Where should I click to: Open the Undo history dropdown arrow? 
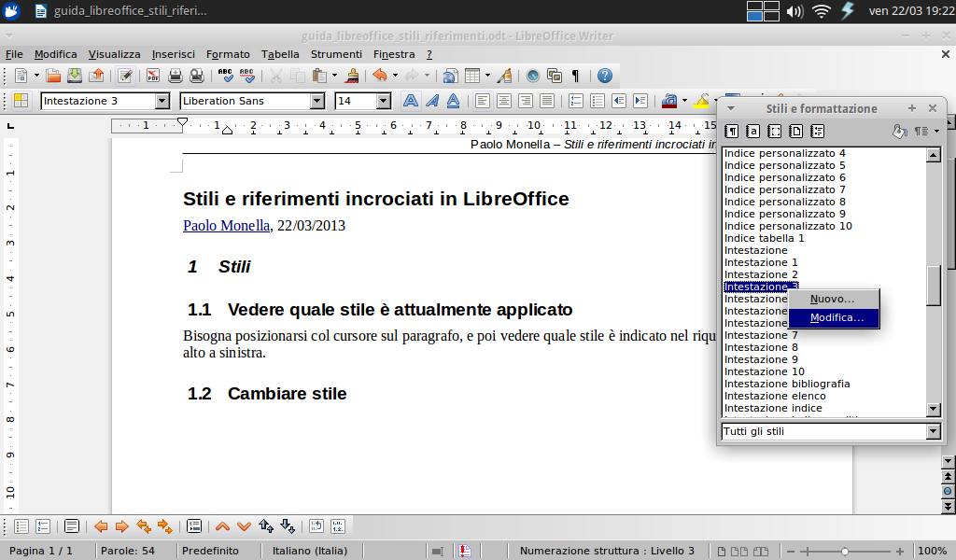[x=395, y=76]
